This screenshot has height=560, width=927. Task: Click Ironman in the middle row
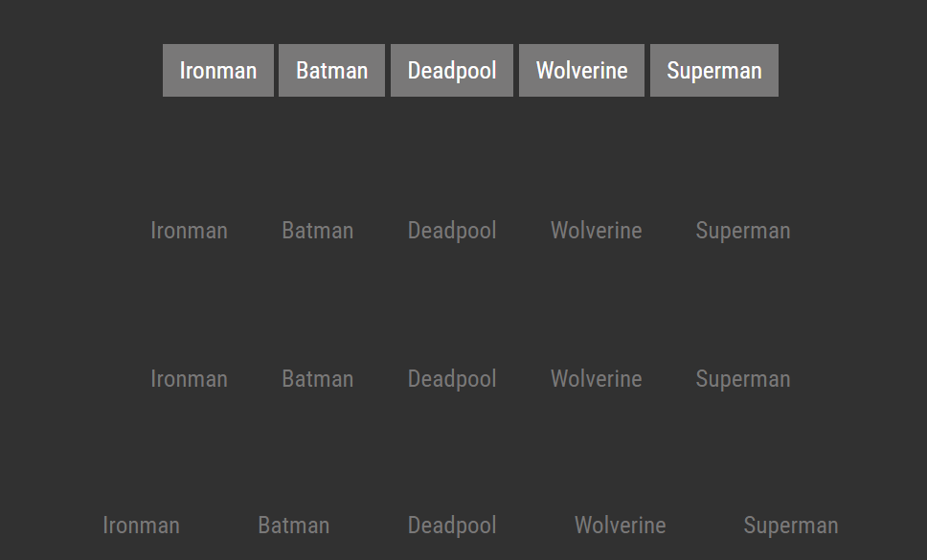click(189, 378)
